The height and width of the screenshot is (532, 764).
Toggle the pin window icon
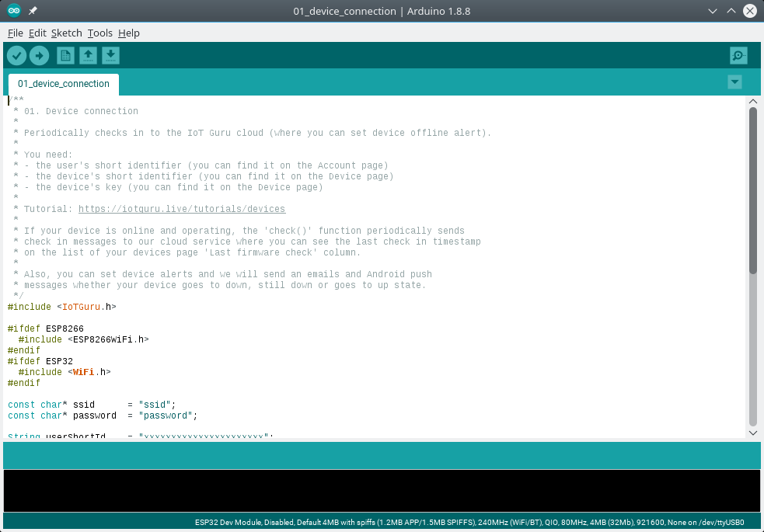tap(33, 11)
